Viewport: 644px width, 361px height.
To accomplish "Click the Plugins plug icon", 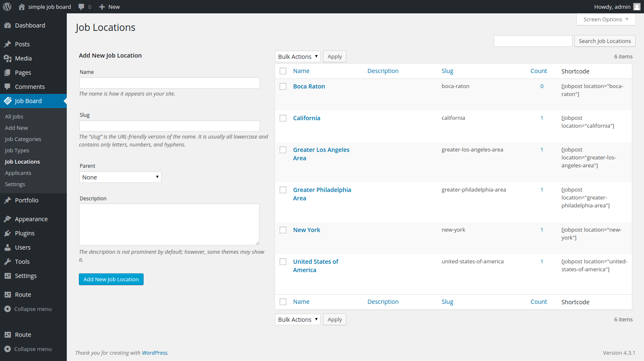I will point(8,233).
